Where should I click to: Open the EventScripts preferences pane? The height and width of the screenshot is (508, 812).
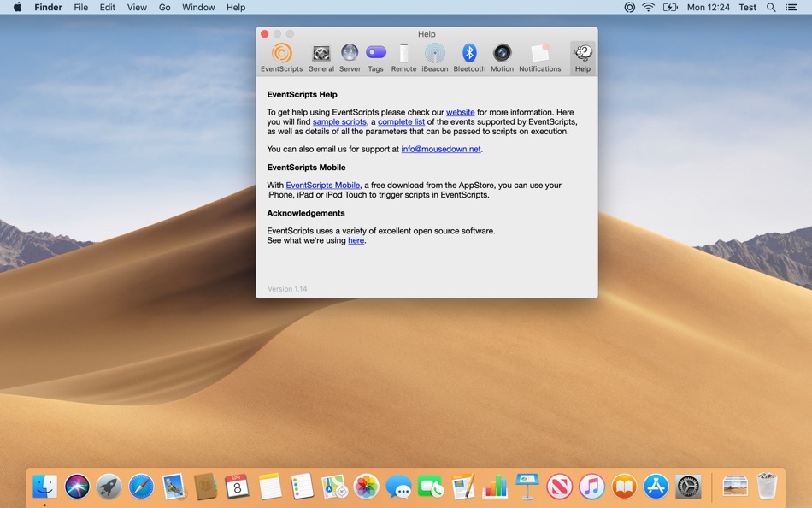click(282, 58)
